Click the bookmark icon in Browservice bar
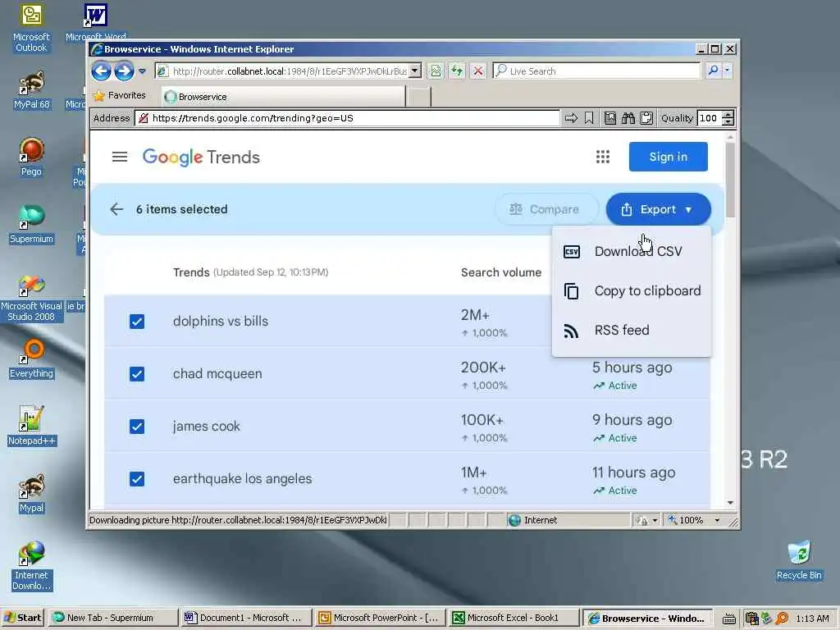The image size is (840, 630). [589, 118]
